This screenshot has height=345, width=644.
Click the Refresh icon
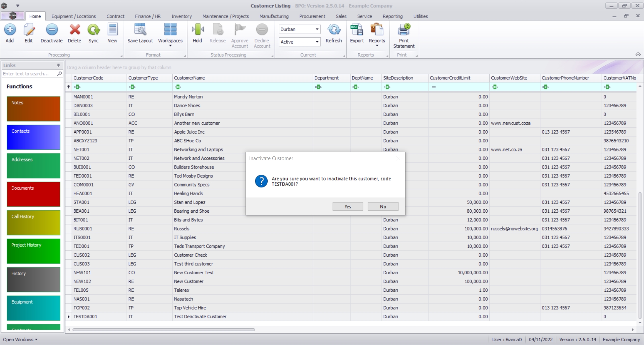(x=334, y=30)
